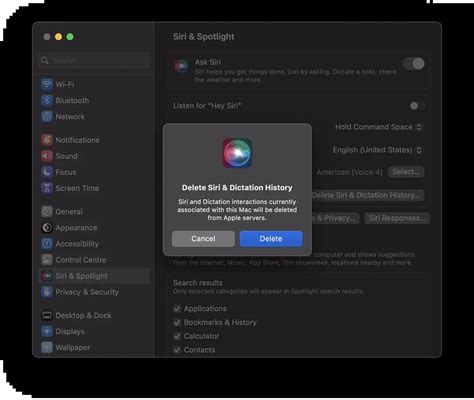Click the Desktop & Dock icon

tap(47, 315)
